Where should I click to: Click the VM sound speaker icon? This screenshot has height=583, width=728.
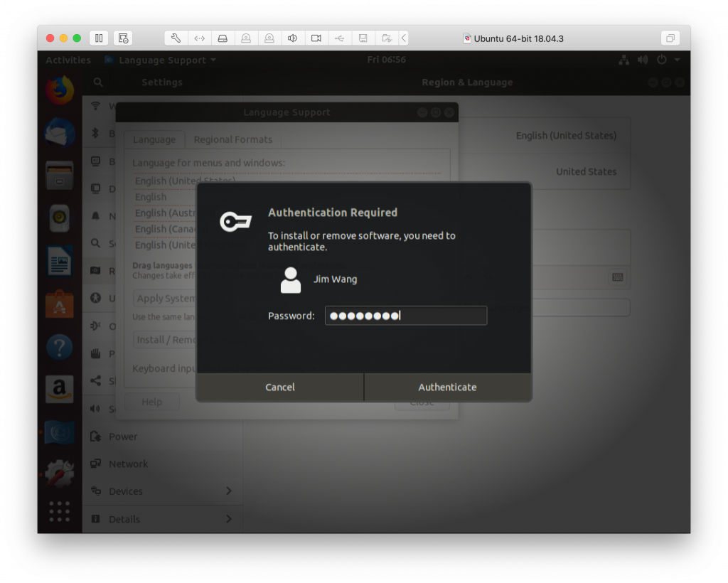[x=292, y=38]
